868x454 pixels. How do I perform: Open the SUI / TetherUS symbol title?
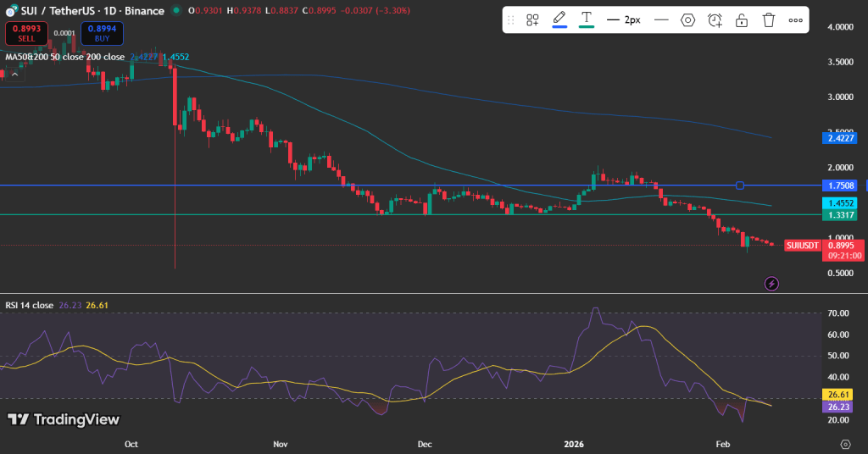(92, 10)
